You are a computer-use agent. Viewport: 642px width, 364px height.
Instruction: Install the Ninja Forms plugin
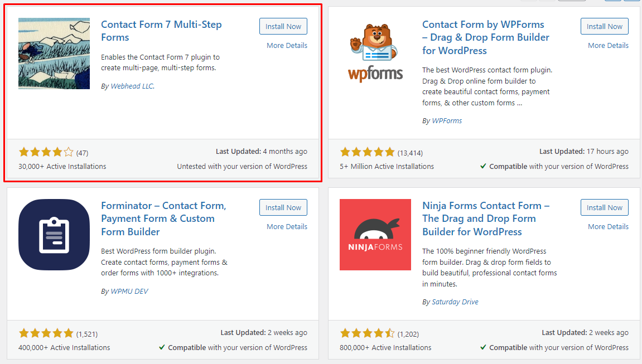pyautogui.click(x=604, y=208)
